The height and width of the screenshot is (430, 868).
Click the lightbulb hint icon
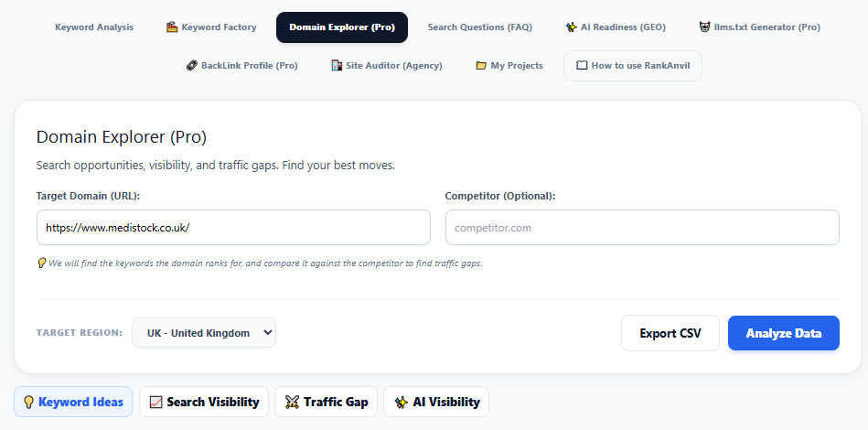[x=41, y=263]
